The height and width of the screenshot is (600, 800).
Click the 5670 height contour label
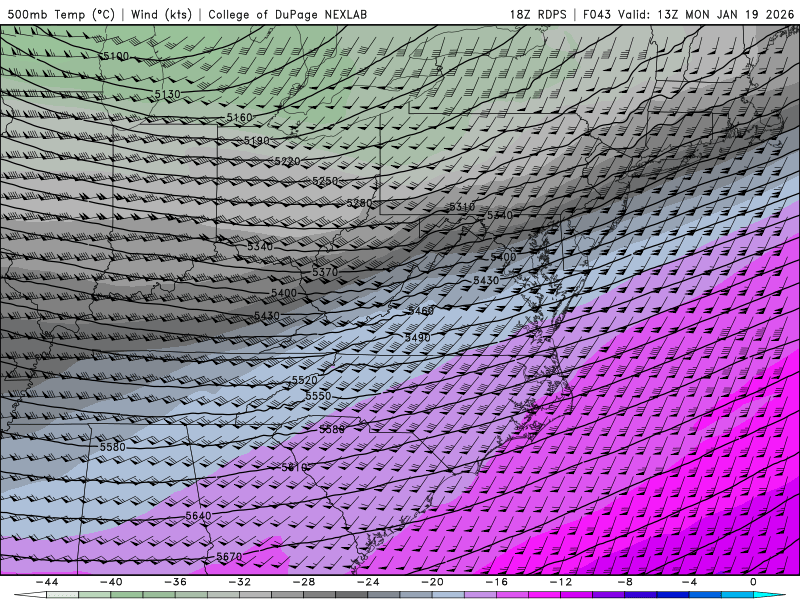coord(229,556)
